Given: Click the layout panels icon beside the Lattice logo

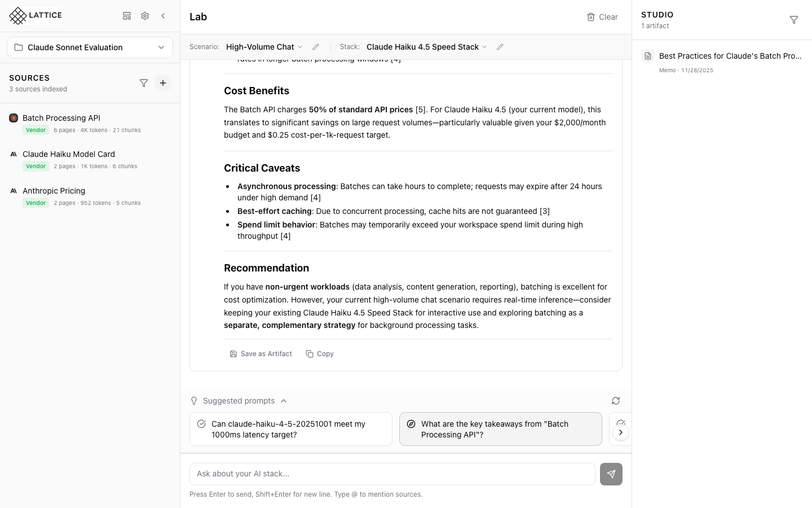Looking at the screenshot, I should [x=127, y=16].
